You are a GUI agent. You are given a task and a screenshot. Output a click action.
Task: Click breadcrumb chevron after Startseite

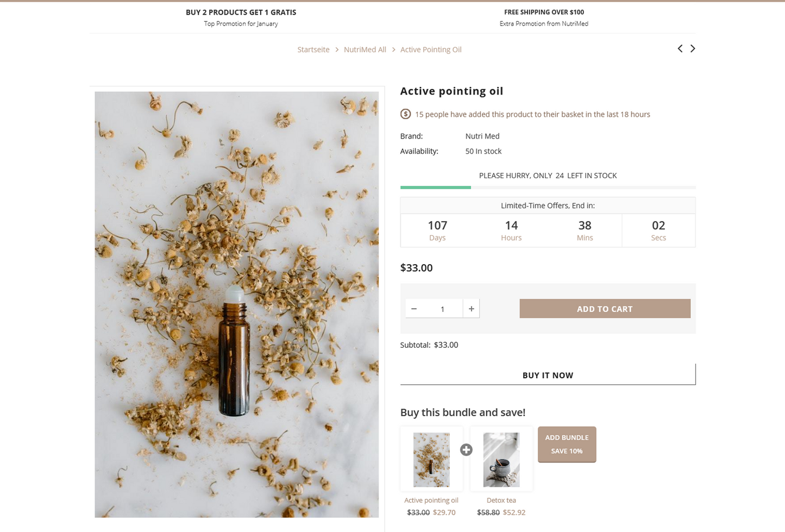337,49
